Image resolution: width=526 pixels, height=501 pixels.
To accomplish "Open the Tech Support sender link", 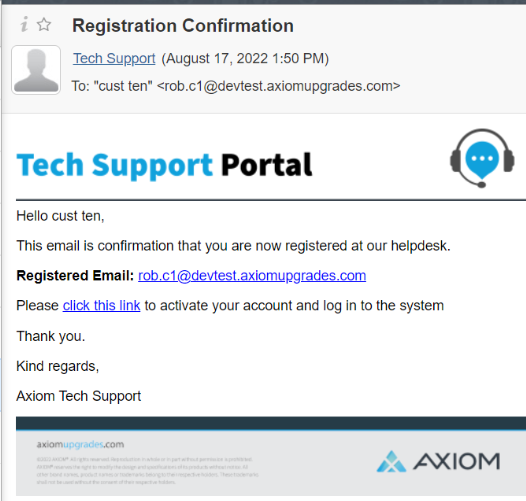I will tap(114, 58).
